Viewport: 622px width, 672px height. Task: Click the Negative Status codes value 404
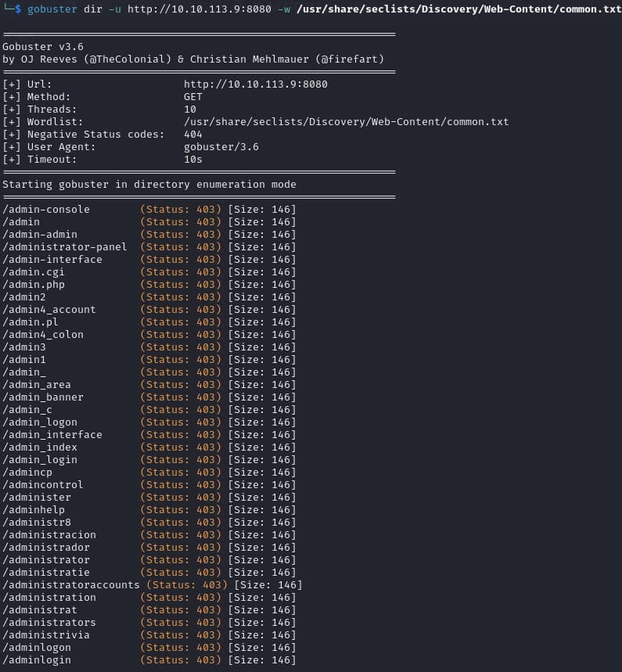[x=193, y=135]
